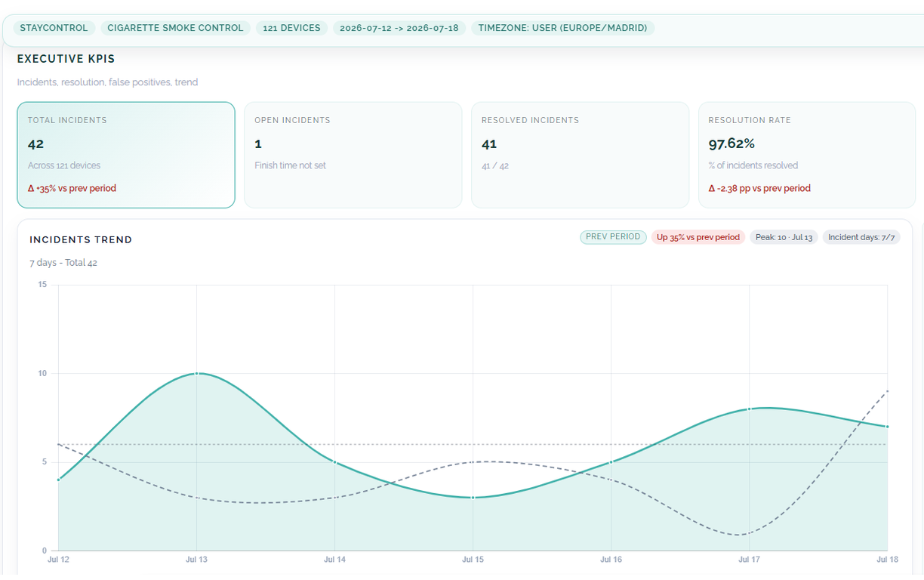Toggle the PREV PERIOD series pill

tap(613, 237)
